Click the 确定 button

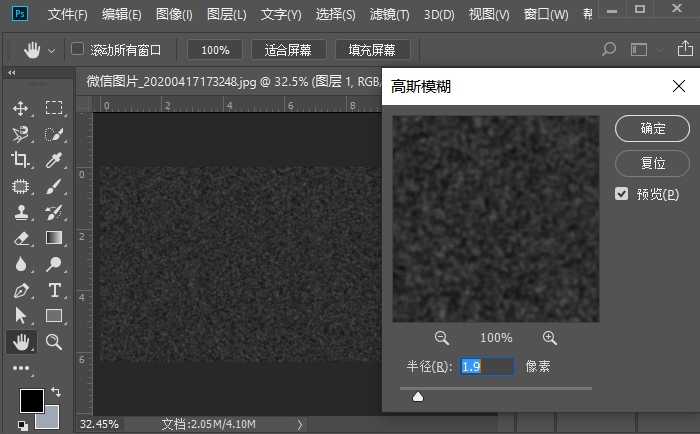(x=652, y=128)
